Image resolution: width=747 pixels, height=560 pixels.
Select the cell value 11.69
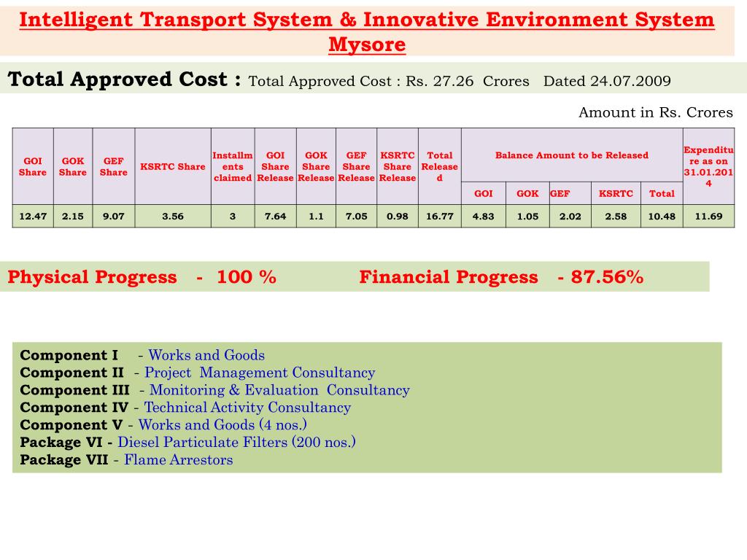pos(708,216)
